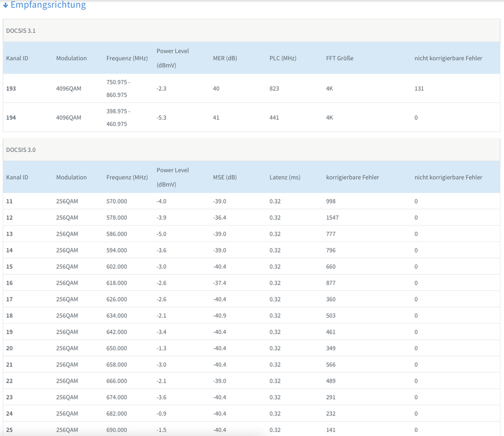
Task: Collapse the Empfangsrichtung section heading
Action: point(48,5)
